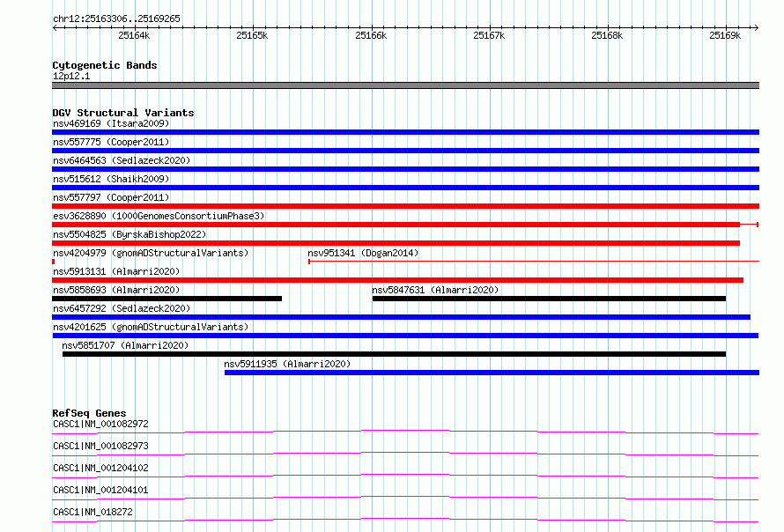
Task: Click the 25167k ruler mark
Action: tap(489, 35)
